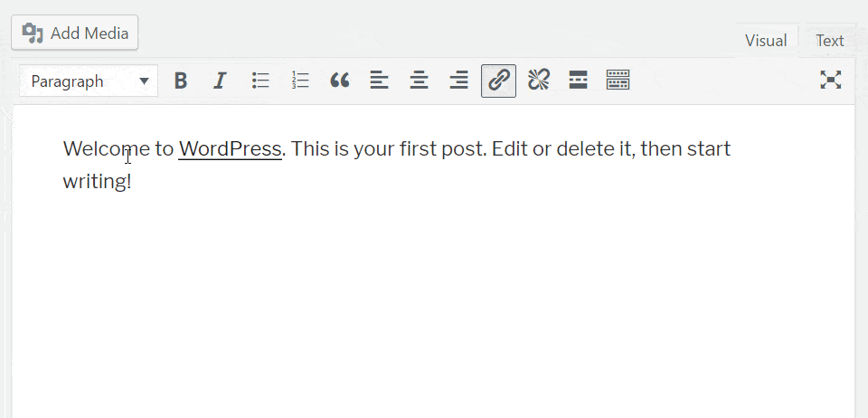Image resolution: width=868 pixels, height=418 pixels.
Task: Insert Read More tag
Action: [x=578, y=81]
